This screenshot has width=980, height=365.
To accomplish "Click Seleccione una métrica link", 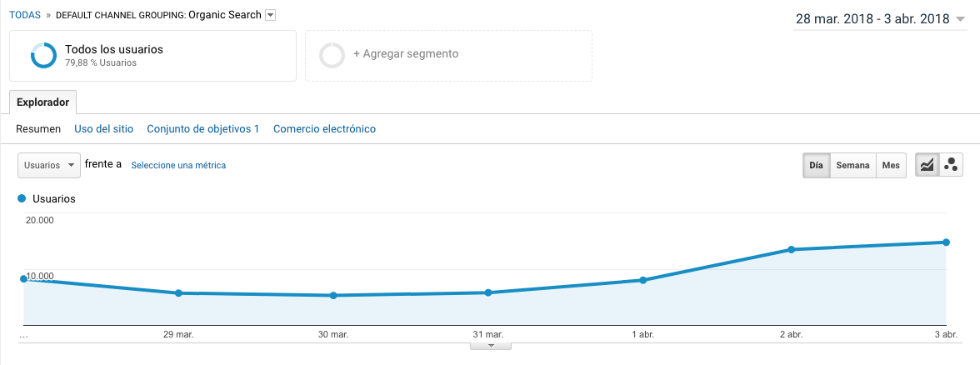I will [178, 165].
